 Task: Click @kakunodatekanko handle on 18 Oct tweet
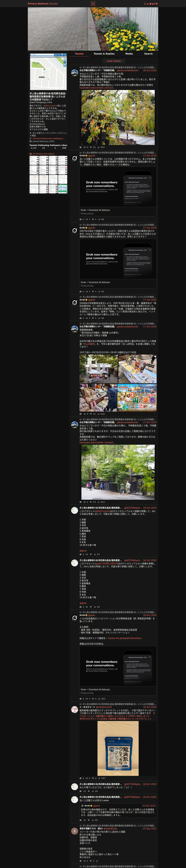coord(127,70)
